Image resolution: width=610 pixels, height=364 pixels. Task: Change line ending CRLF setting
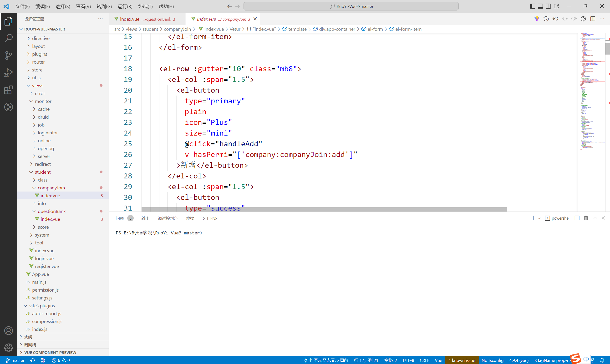424,360
